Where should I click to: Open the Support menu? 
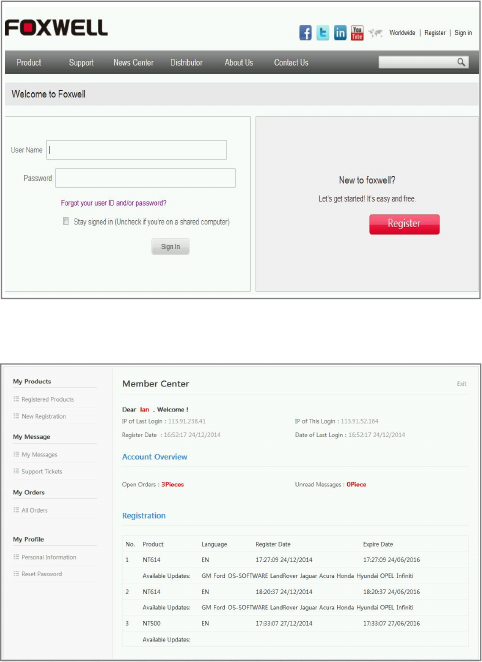(x=81, y=62)
